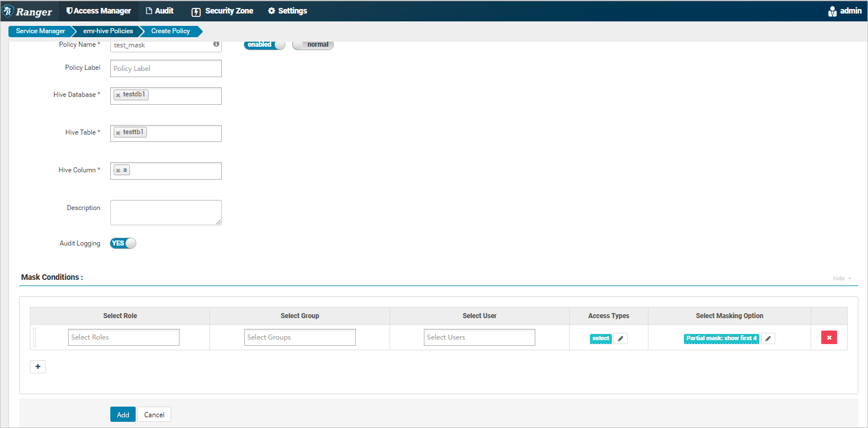Delete the mask condition row
Screen dimensions: 868x428
pyautogui.click(x=829, y=337)
